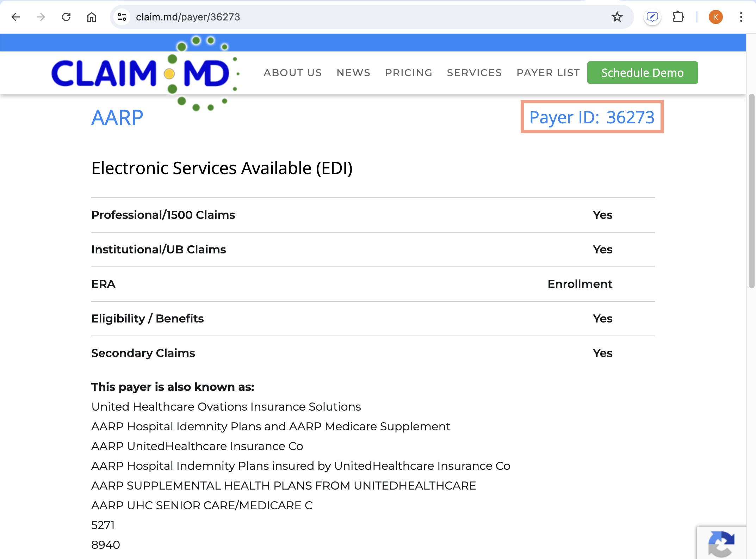The height and width of the screenshot is (559, 756).
Task: Reload the current page
Action: coord(66,17)
